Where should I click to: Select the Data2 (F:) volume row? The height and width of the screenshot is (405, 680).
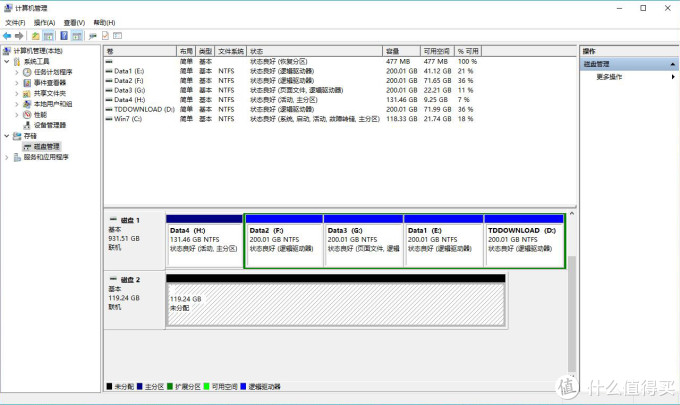coord(291,81)
